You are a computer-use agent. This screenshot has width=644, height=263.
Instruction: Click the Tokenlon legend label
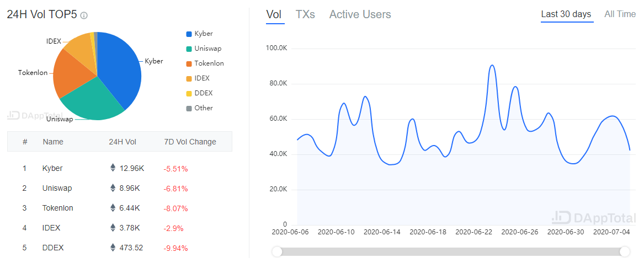click(209, 63)
